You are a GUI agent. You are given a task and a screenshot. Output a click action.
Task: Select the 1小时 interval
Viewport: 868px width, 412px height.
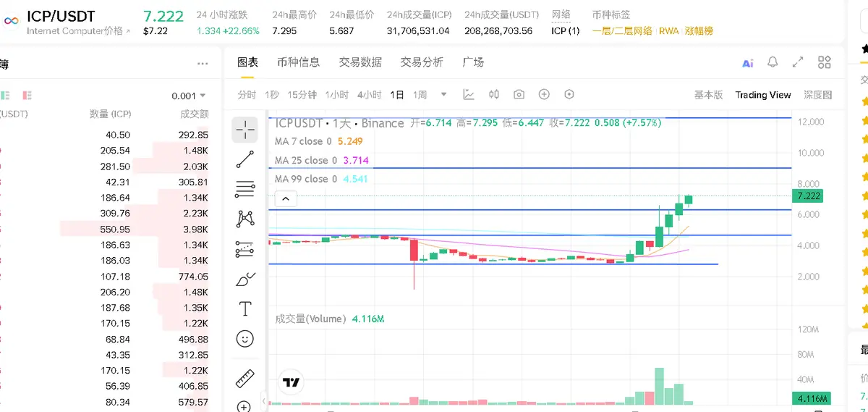[336, 95]
